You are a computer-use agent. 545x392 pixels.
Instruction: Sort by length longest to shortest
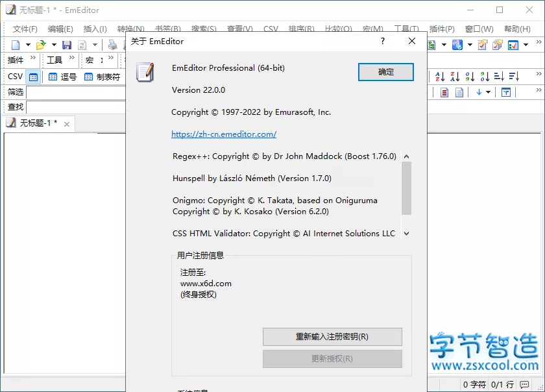pos(514,76)
